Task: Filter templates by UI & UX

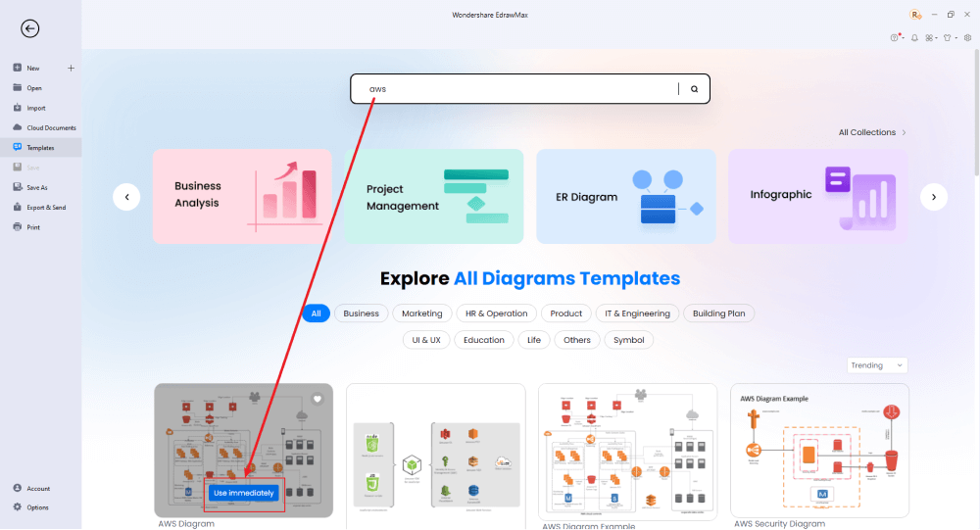Action: point(426,340)
